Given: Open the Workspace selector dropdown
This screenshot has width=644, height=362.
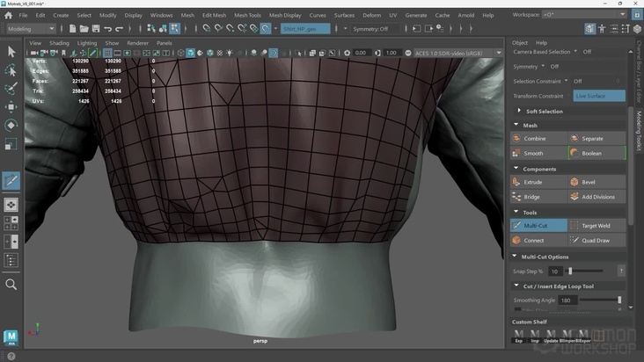Looking at the screenshot, I should (585, 14).
